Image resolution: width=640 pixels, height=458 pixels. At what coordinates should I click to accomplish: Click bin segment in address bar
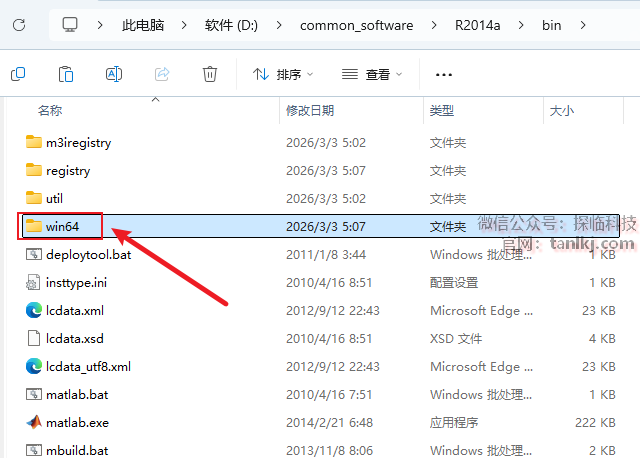tap(551, 25)
